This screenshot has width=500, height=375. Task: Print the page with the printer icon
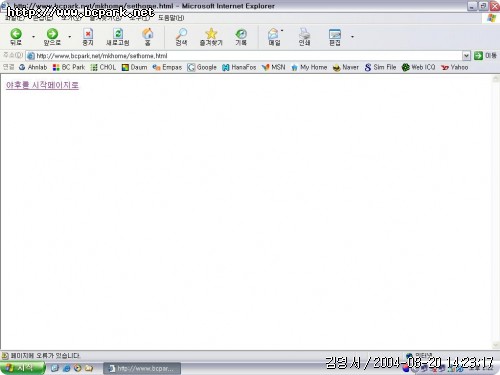(304, 36)
